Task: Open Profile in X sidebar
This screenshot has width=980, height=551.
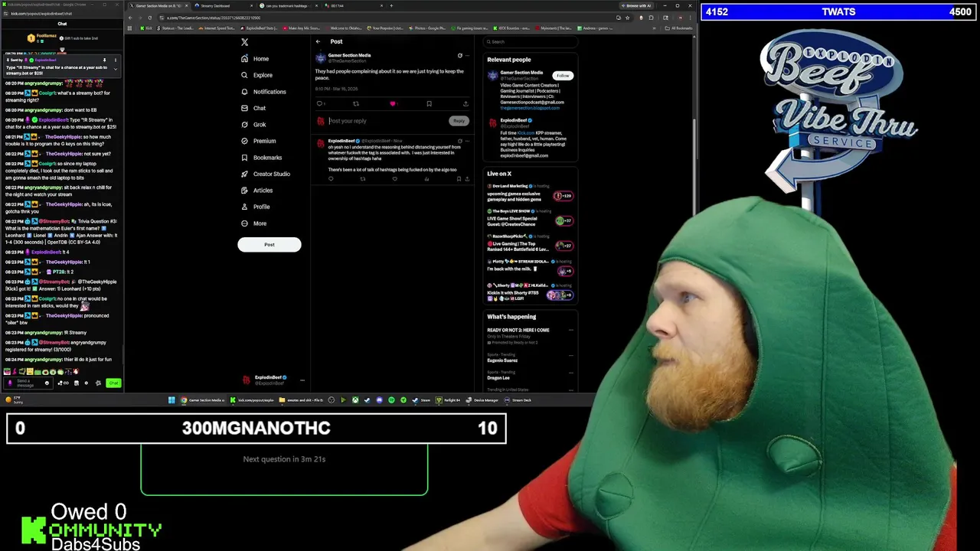Action: (255, 207)
